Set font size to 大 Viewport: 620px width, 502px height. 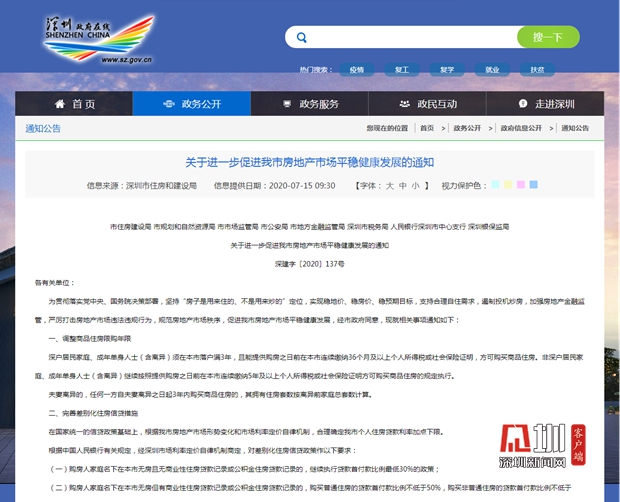(x=390, y=185)
